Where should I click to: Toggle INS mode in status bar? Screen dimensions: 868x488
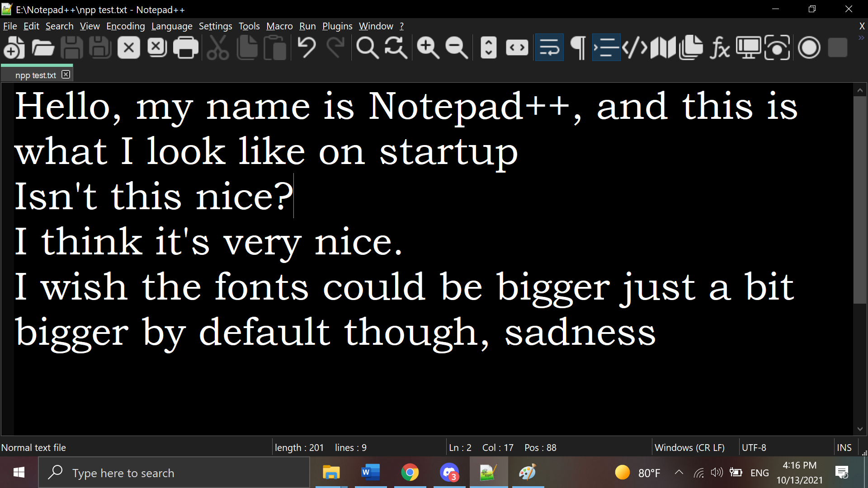[x=844, y=447]
